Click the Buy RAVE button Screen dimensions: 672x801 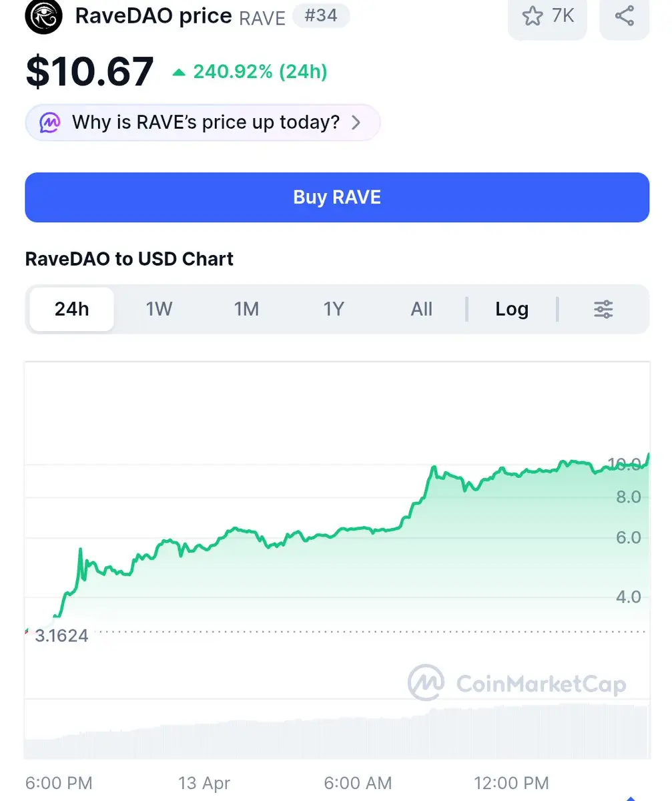[337, 198]
